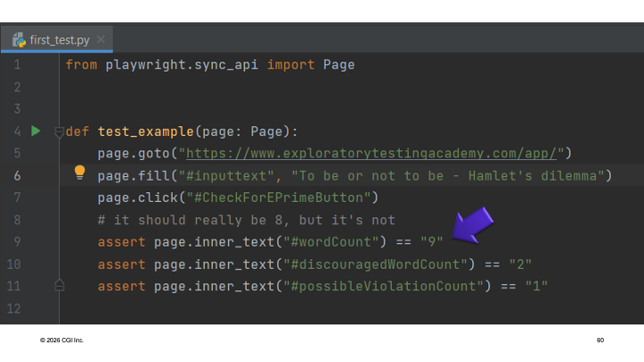The width and height of the screenshot is (644, 362).
Task: Click line number 3 in the gutter
Action: [17, 109]
